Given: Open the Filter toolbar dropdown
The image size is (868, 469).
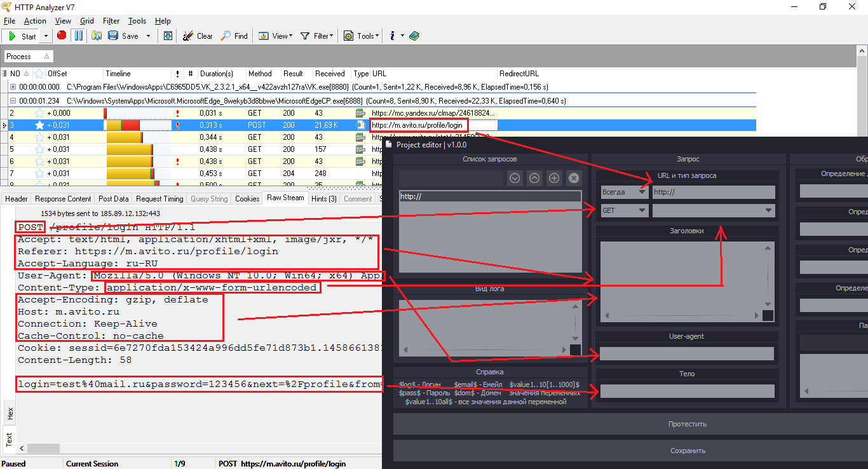Looking at the screenshot, I should pyautogui.click(x=316, y=36).
